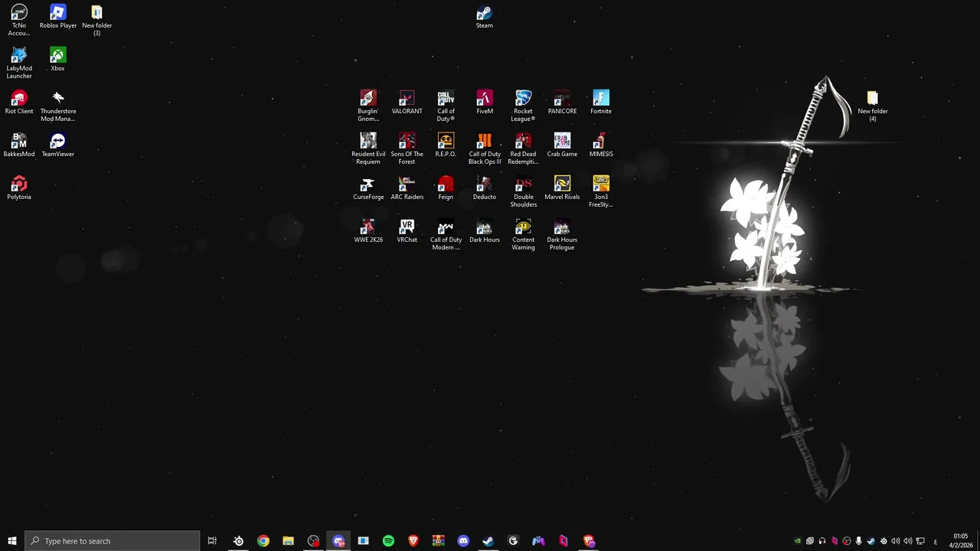Screen dimensions: 980x551
Task: Select the PANICORE game icon
Action: tap(562, 103)
